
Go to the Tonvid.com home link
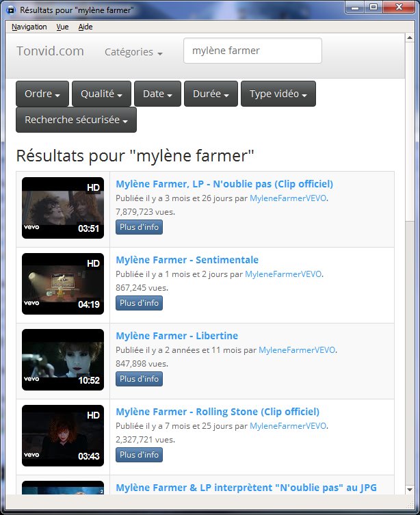(x=50, y=51)
